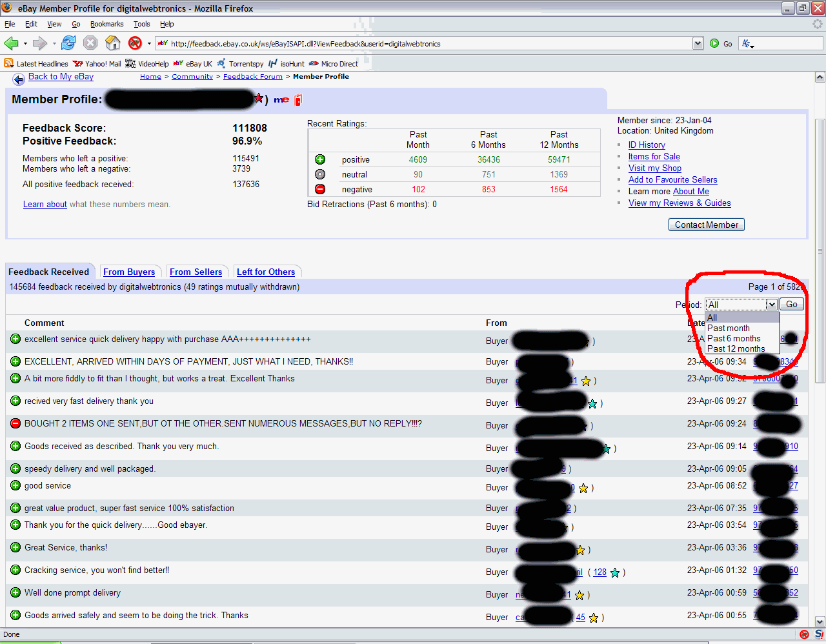Click the yellow star next to score 45
Image resolution: width=826 pixels, height=644 pixels.
coord(594,618)
